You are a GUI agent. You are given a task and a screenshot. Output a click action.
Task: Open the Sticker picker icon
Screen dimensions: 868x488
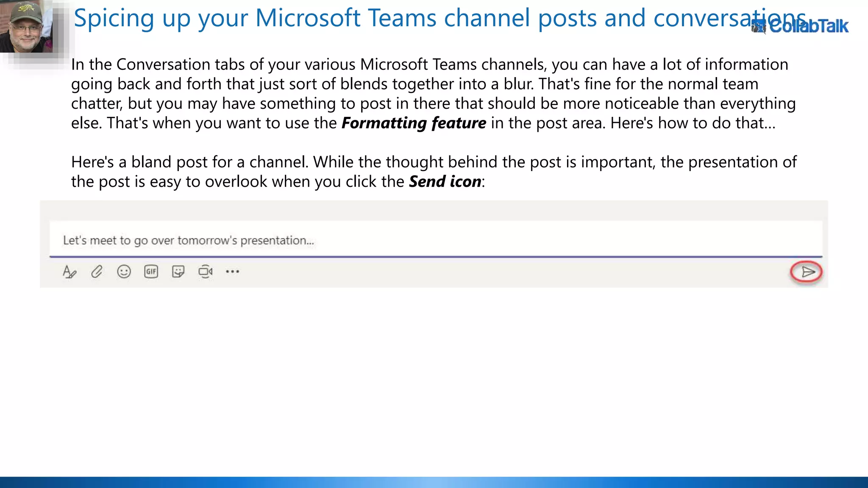[x=178, y=272]
